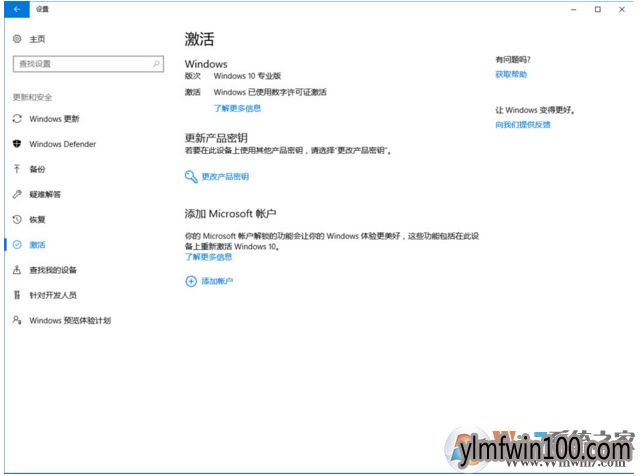Open 疑难解答 troubleshoot section
This screenshot has width=642, height=476.
click(x=45, y=194)
